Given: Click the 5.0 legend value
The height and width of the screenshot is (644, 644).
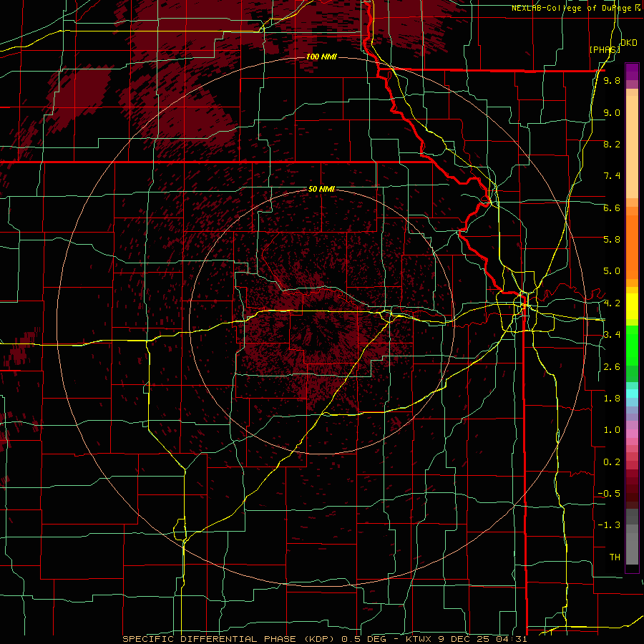Looking at the screenshot, I should [x=612, y=271].
